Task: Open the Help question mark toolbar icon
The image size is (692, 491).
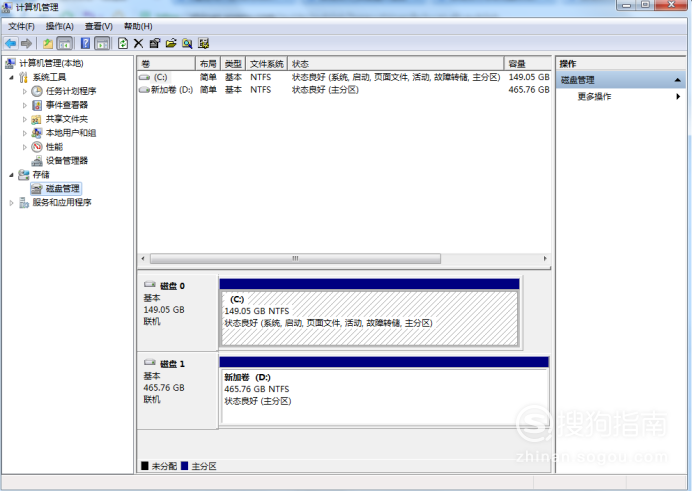Action: 86,43
